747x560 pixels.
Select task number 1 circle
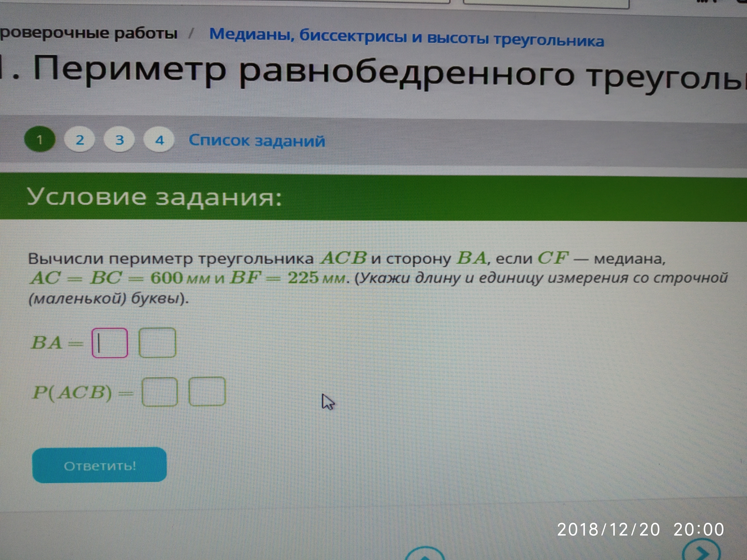[40, 139]
